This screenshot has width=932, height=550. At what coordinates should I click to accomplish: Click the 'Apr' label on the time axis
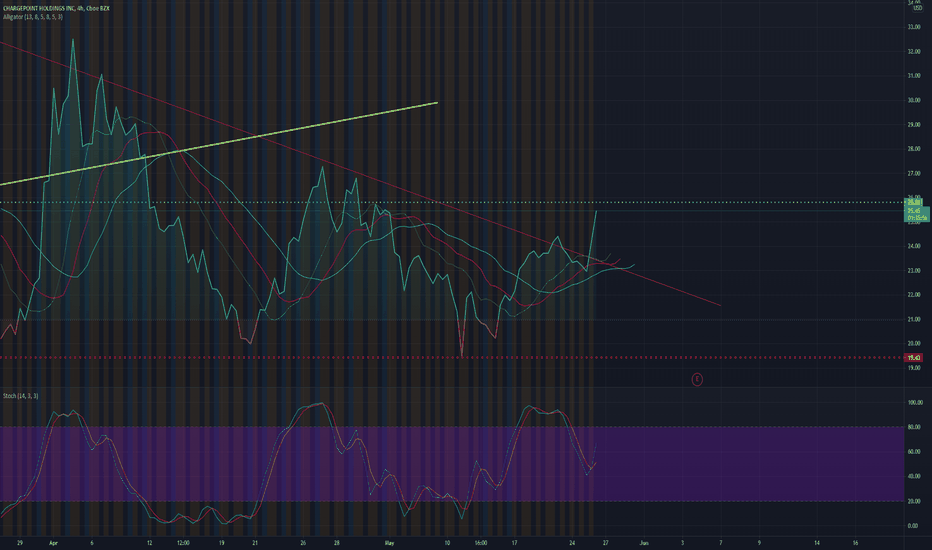54,543
